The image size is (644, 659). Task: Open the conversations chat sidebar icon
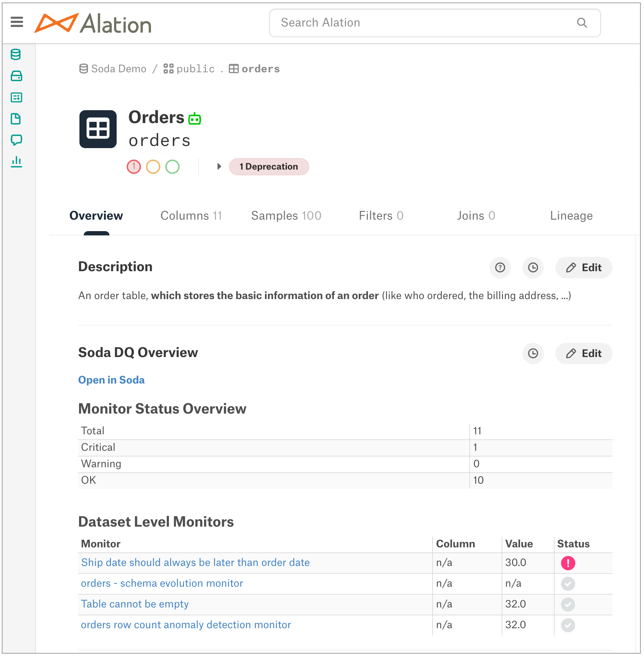click(x=16, y=140)
